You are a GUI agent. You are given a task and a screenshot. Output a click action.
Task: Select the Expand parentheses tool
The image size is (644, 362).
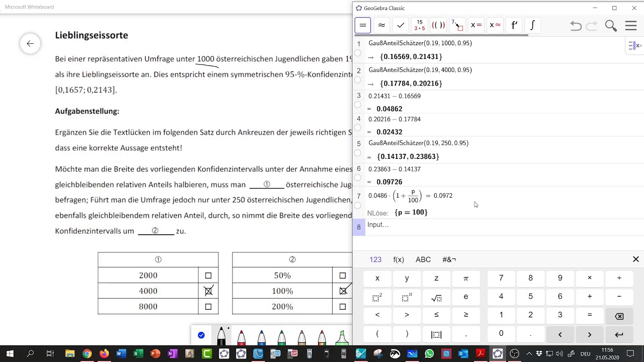coord(438,25)
